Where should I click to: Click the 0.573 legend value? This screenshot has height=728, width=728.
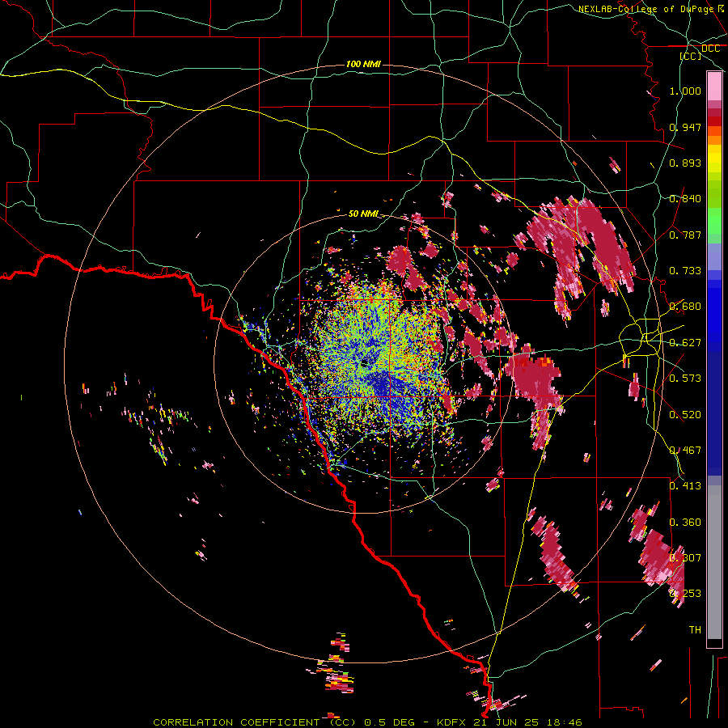coord(685,378)
